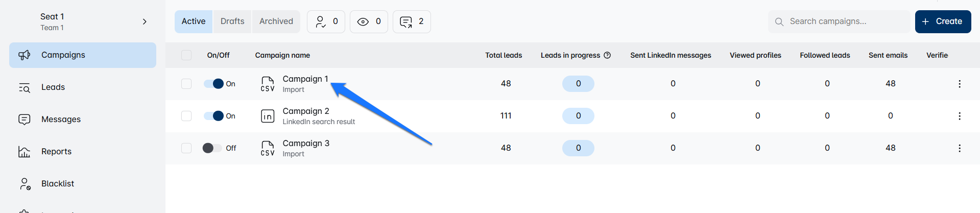Turn off the Campaign 1 toggle
The width and height of the screenshot is (980, 213).
pos(214,84)
